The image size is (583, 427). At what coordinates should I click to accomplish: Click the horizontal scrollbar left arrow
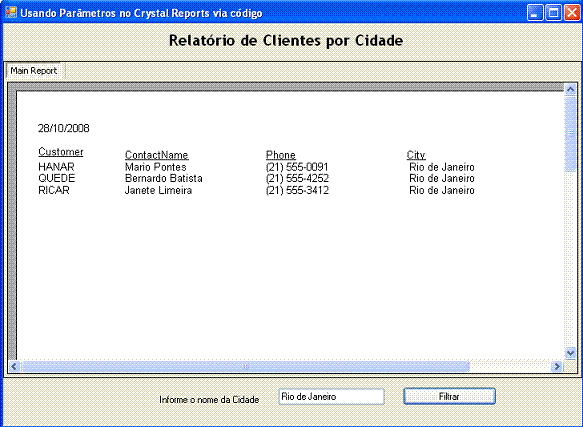(x=15, y=366)
